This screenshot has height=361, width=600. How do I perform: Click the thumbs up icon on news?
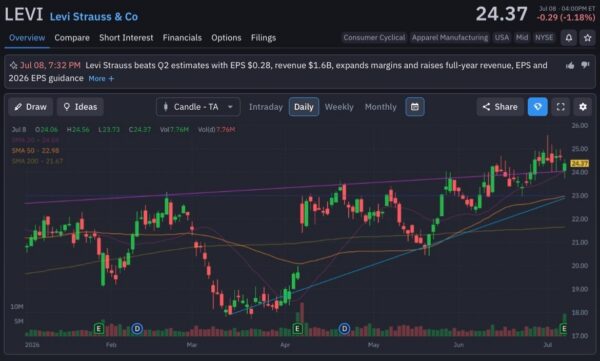(570, 65)
